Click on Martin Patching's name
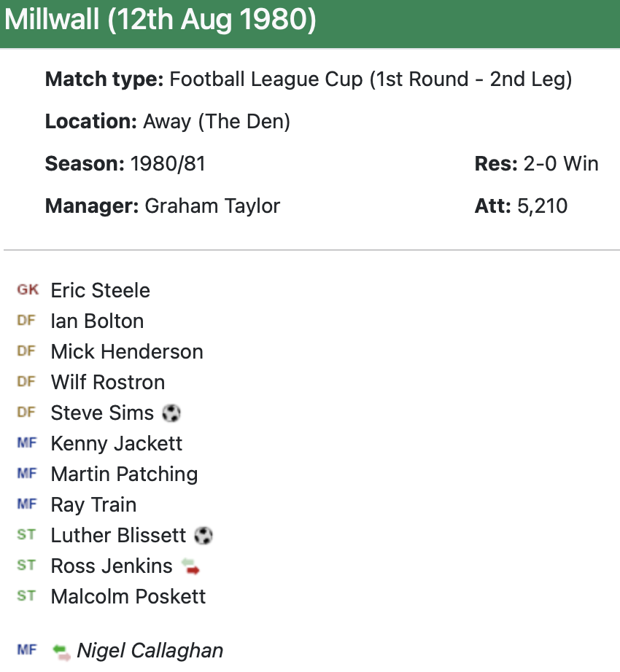This screenshot has height=672, width=620. 124,474
